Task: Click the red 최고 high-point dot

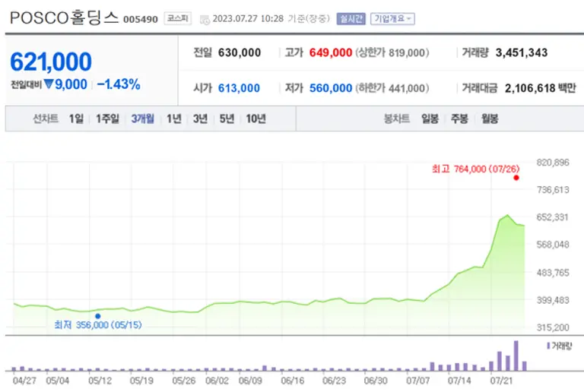Action: pyautogui.click(x=516, y=178)
